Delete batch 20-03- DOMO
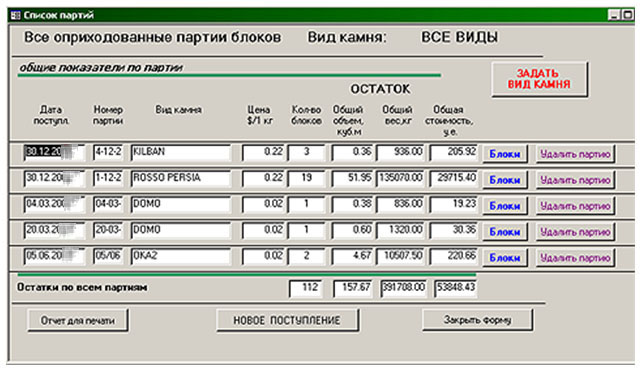 (x=575, y=232)
